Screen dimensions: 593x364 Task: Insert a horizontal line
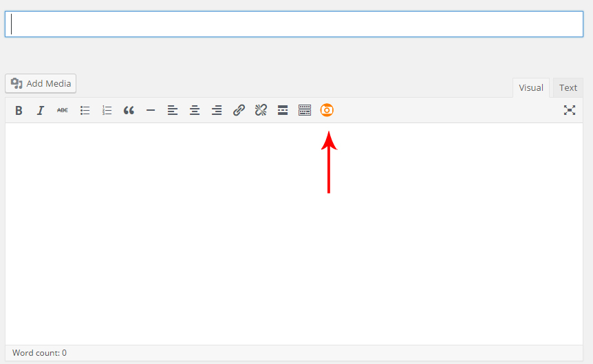click(x=151, y=111)
